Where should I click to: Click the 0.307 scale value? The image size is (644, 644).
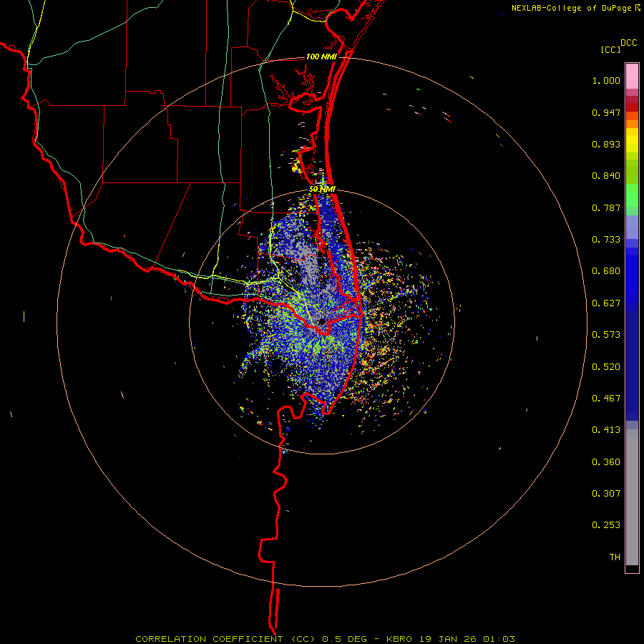tap(606, 493)
